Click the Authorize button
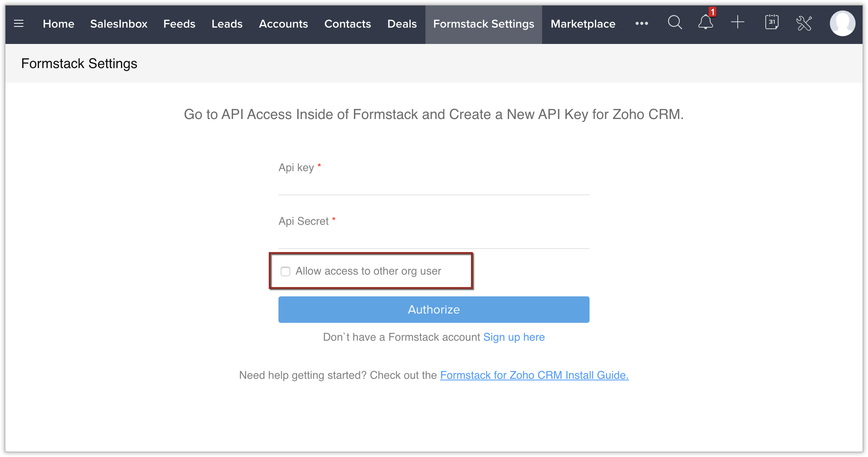868x457 pixels. (x=434, y=310)
